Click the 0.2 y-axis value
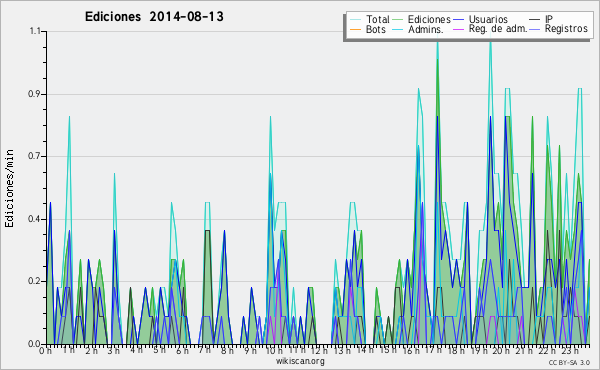The width and height of the screenshot is (600, 370). [35, 282]
